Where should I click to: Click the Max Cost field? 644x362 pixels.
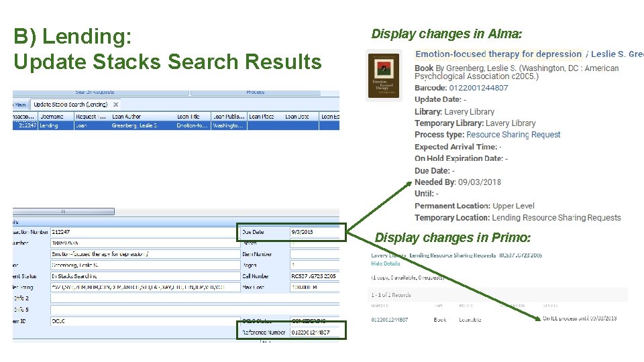tap(315, 288)
